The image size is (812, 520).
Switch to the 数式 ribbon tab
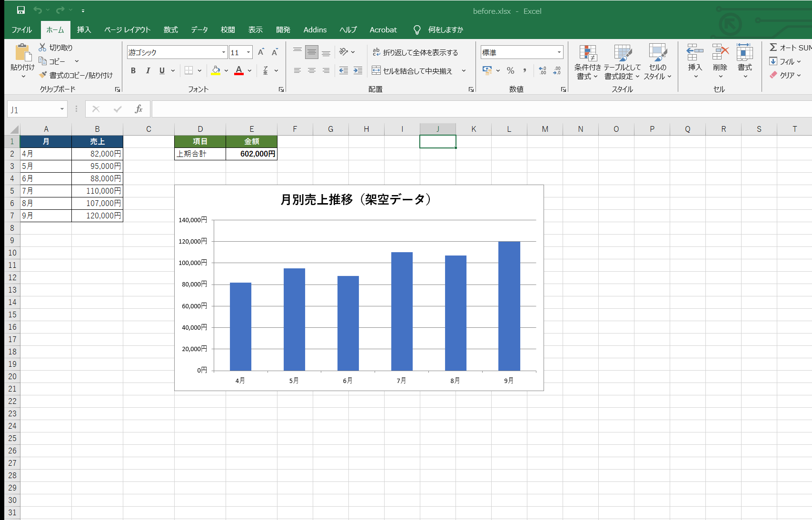pyautogui.click(x=170, y=29)
